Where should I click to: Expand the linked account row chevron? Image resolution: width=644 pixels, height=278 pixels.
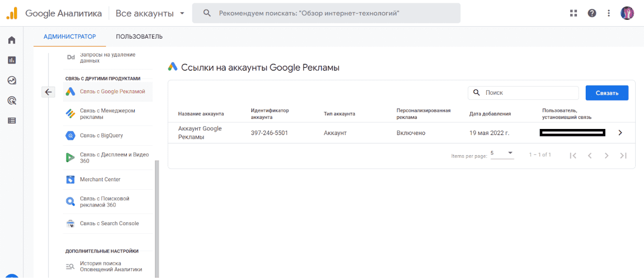(x=620, y=133)
